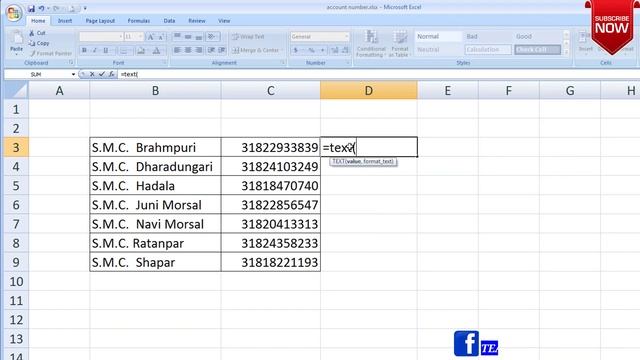The height and width of the screenshot is (360, 640).
Task: Toggle Wrap Text
Action: (x=248, y=37)
